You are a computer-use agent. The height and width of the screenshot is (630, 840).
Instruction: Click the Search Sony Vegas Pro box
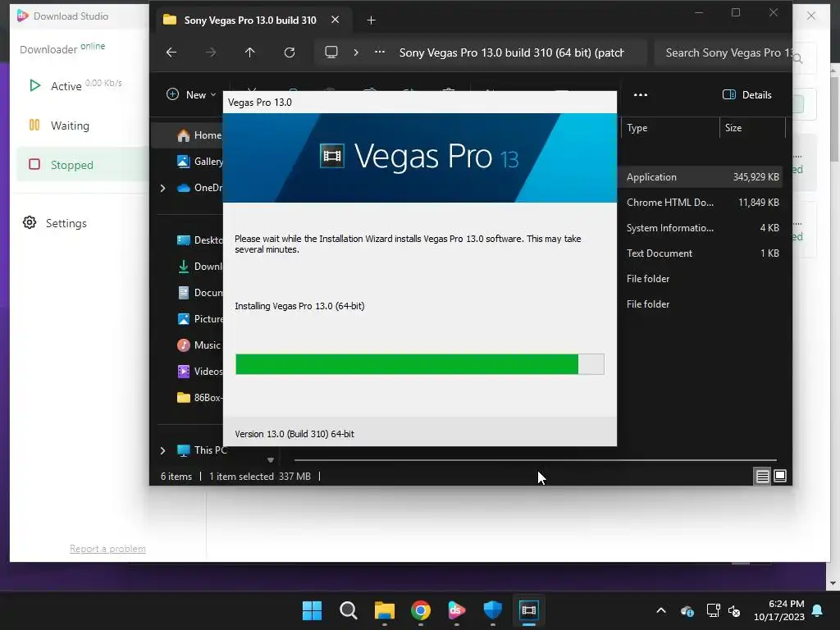(724, 52)
